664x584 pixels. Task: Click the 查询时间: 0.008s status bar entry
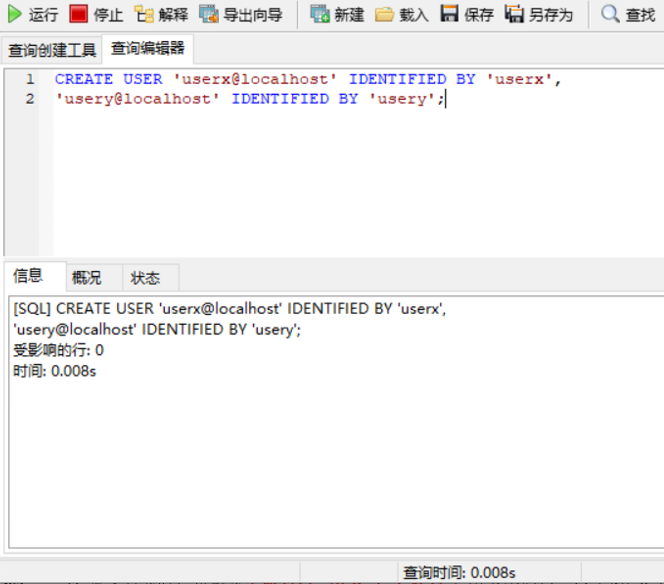tap(459, 573)
